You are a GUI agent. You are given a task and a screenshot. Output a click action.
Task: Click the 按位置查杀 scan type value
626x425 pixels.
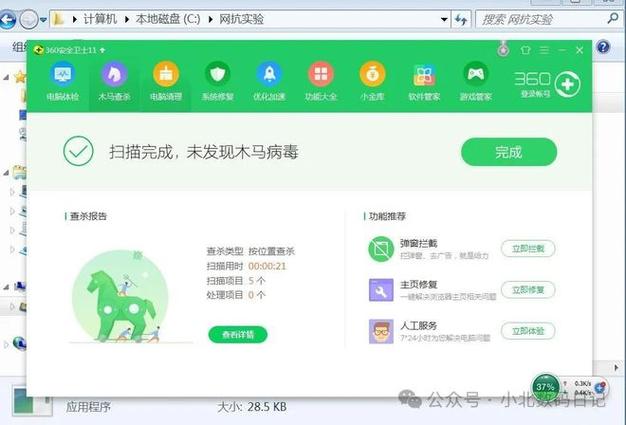click(271, 251)
